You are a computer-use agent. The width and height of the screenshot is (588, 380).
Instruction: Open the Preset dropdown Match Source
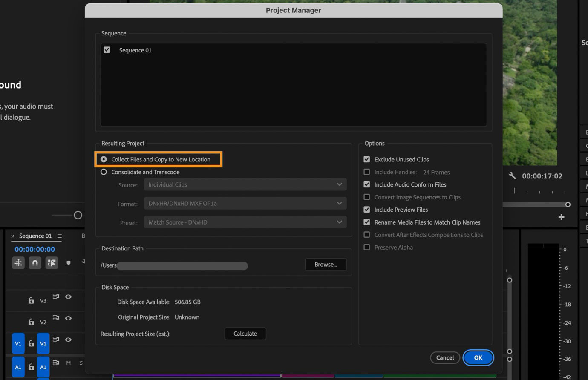click(245, 222)
